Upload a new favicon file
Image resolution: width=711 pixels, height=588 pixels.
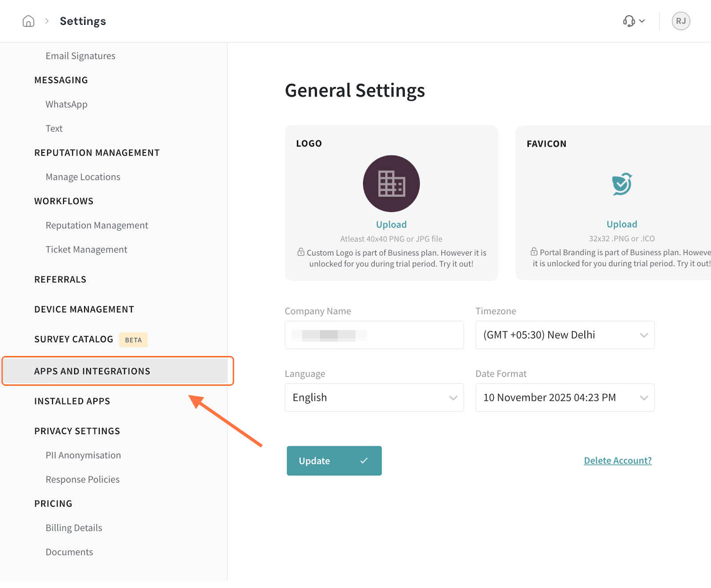coord(622,224)
